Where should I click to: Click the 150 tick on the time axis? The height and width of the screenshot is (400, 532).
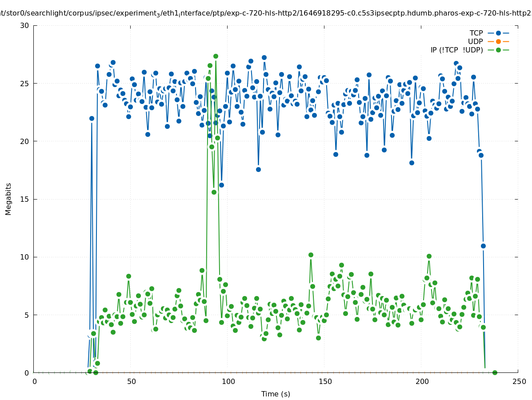(x=325, y=381)
